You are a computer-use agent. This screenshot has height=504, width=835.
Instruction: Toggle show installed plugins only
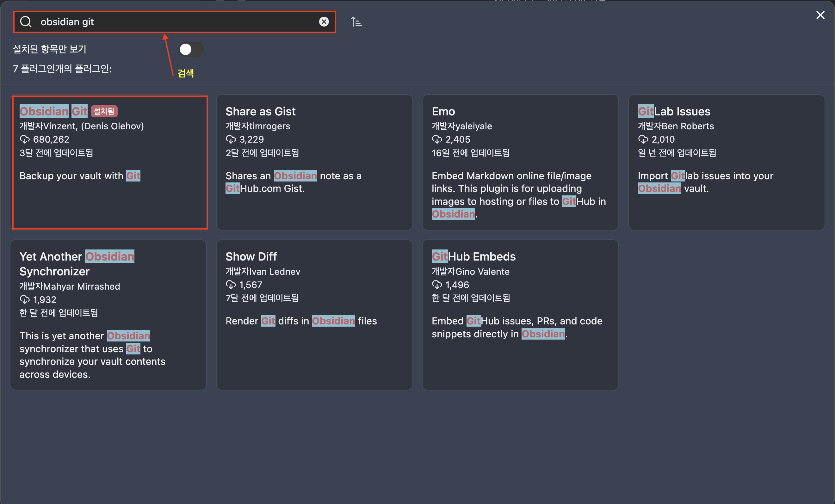[191, 49]
